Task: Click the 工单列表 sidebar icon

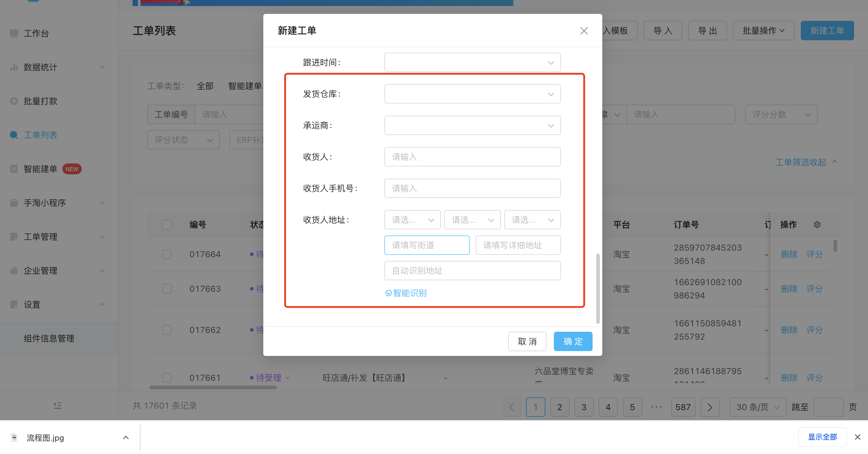Action: coord(14,135)
